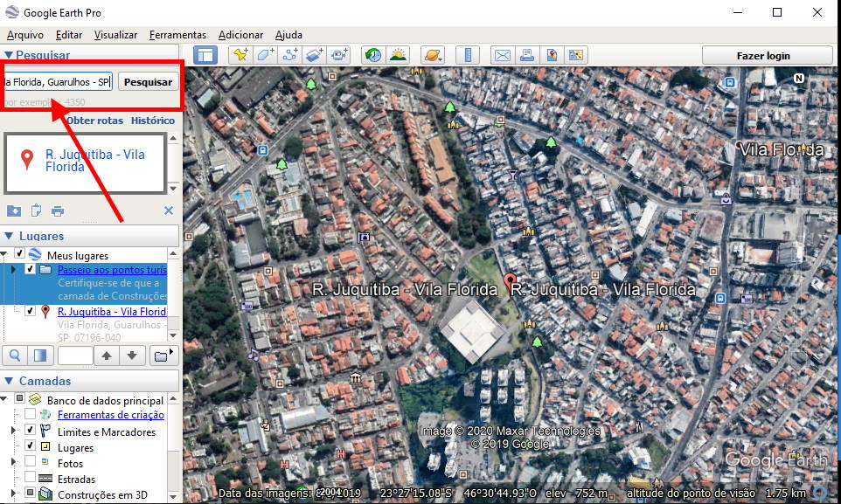The image size is (841, 504).
Task: Expand the Limites e Marcadores layer
Action: point(14,430)
